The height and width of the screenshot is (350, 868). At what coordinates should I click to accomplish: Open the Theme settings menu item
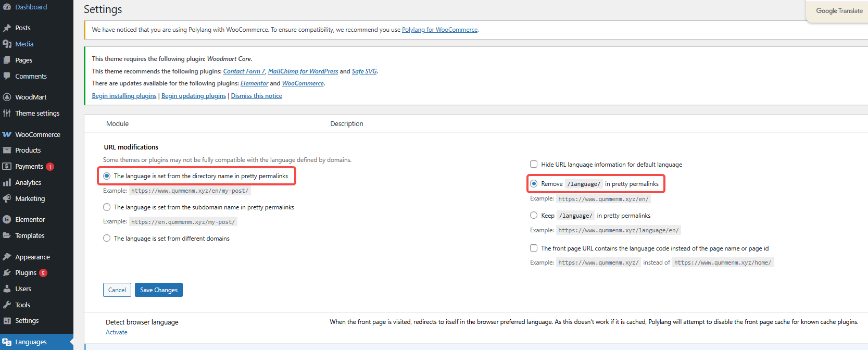pyautogui.click(x=37, y=114)
